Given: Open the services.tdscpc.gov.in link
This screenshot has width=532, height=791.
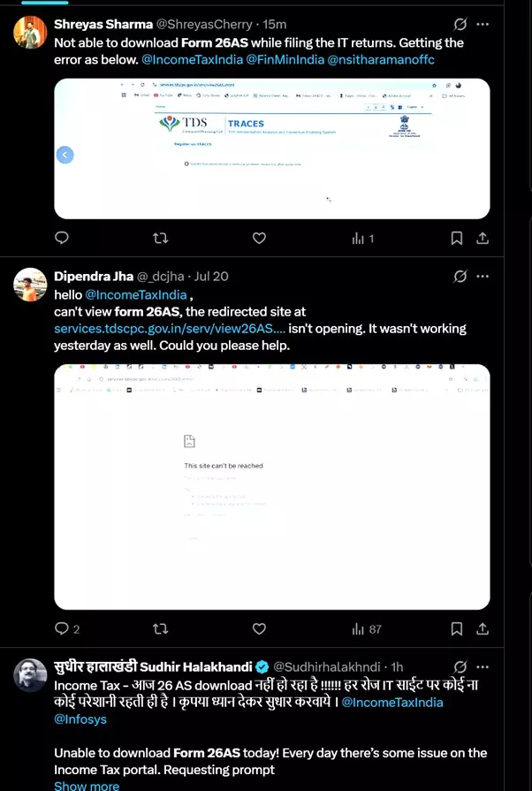Looking at the screenshot, I should pyautogui.click(x=170, y=329).
